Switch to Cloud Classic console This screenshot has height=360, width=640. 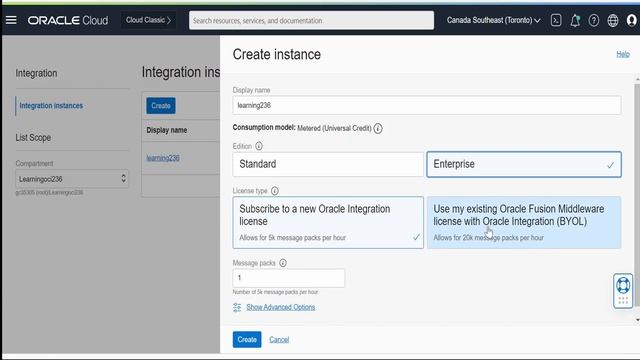click(x=148, y=20)
